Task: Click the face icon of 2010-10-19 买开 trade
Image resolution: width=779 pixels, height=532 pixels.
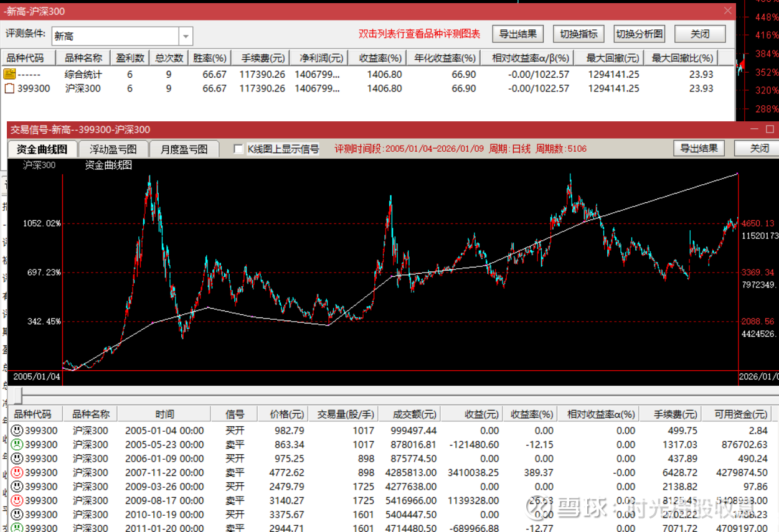Action: (x=17, y=515)
